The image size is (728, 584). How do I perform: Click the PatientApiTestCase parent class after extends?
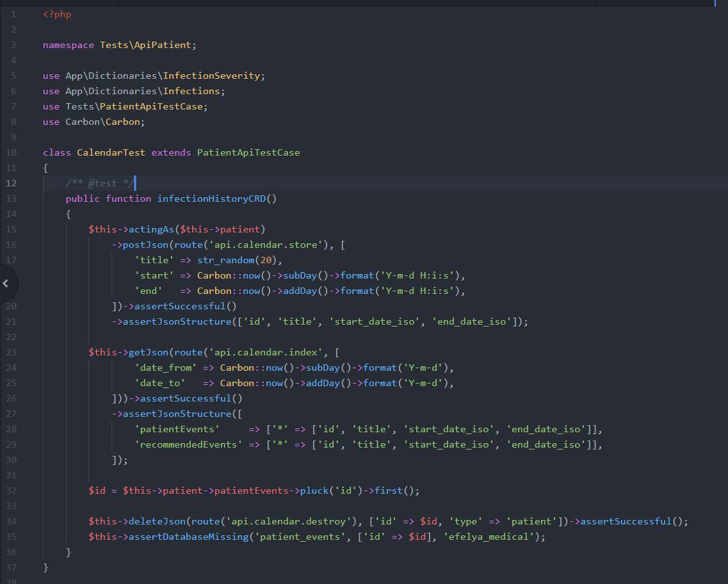click(248, 152)
